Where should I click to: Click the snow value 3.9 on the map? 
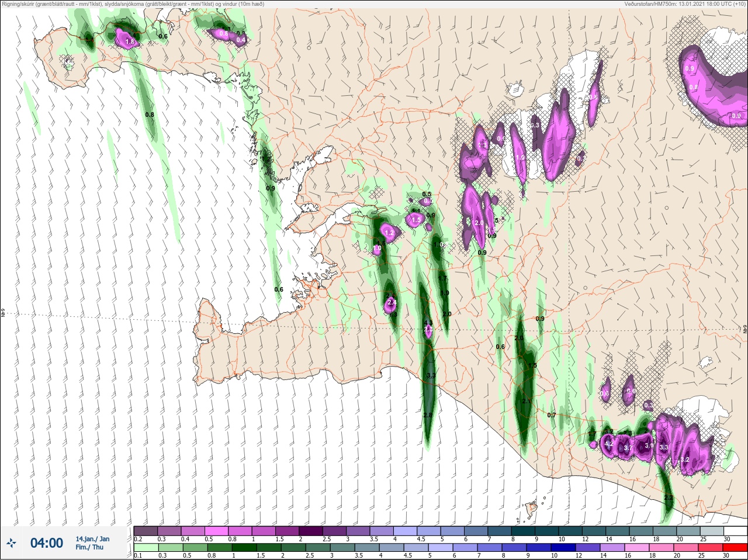649,445
